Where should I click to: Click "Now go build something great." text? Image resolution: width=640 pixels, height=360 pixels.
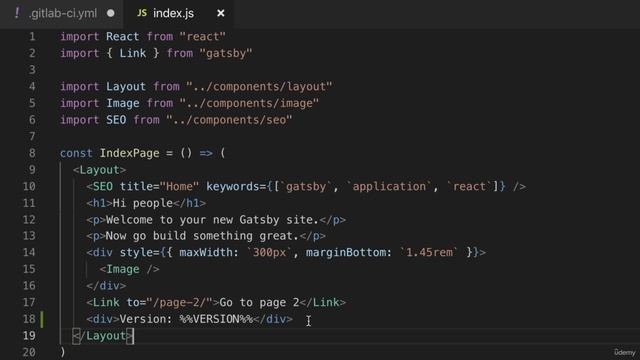point(202,236)
